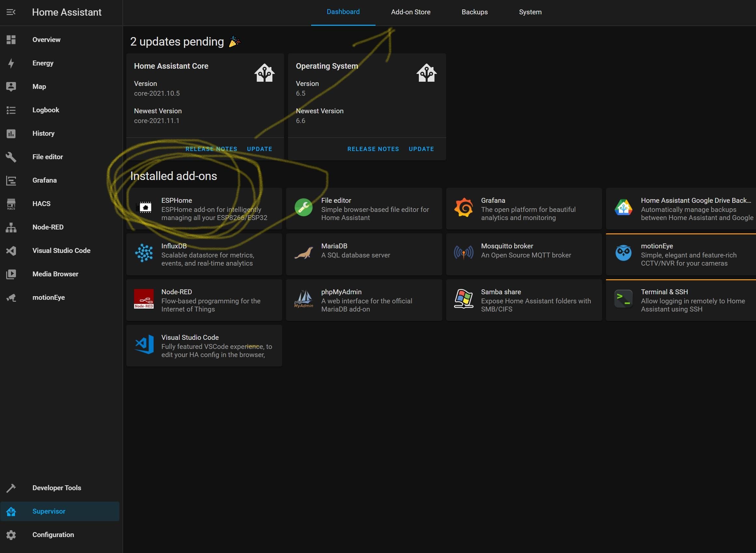This screenshot has height=553, width=756.
Task: Open Developer Tools in the sidebar
Action: click(57, 488)
